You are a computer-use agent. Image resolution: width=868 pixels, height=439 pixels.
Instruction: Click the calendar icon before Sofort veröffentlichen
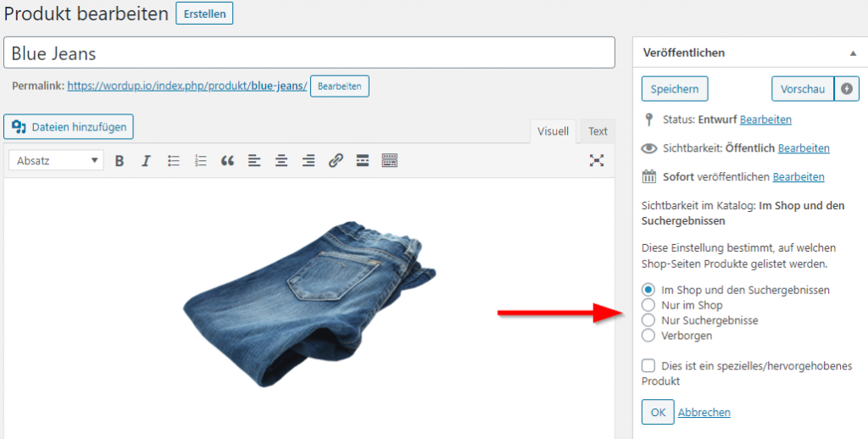[648, 176]
